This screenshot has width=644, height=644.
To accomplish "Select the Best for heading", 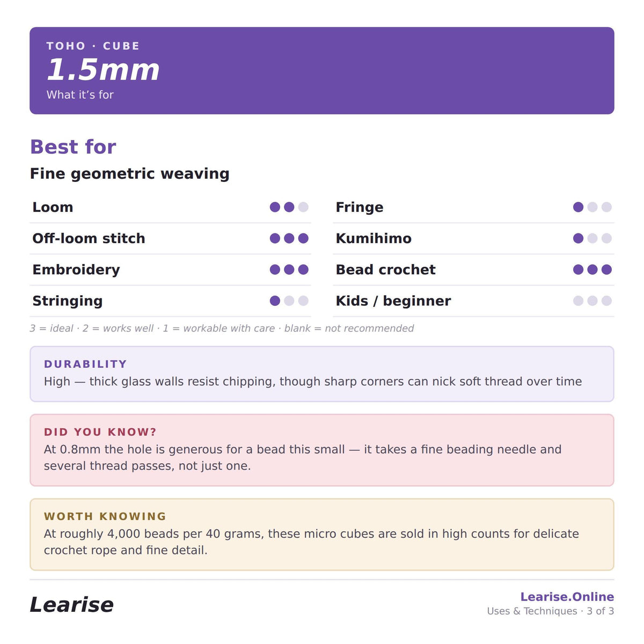I will [73, 147].
